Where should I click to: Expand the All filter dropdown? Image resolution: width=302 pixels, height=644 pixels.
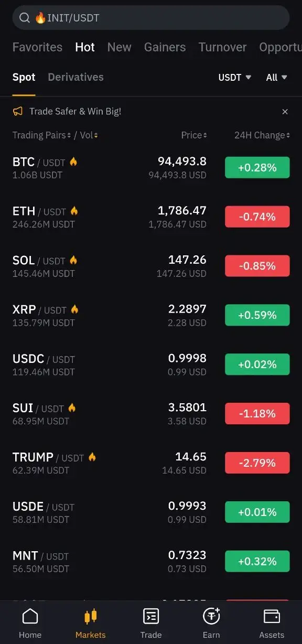(x=276, y=77)
